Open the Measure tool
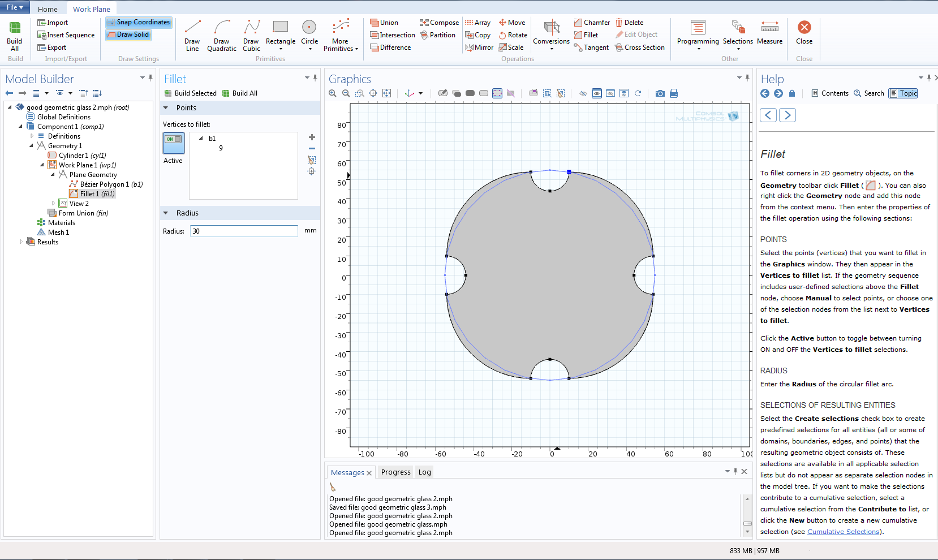The image size is (938, 560). pyautogui.click(x=769, y=33)
